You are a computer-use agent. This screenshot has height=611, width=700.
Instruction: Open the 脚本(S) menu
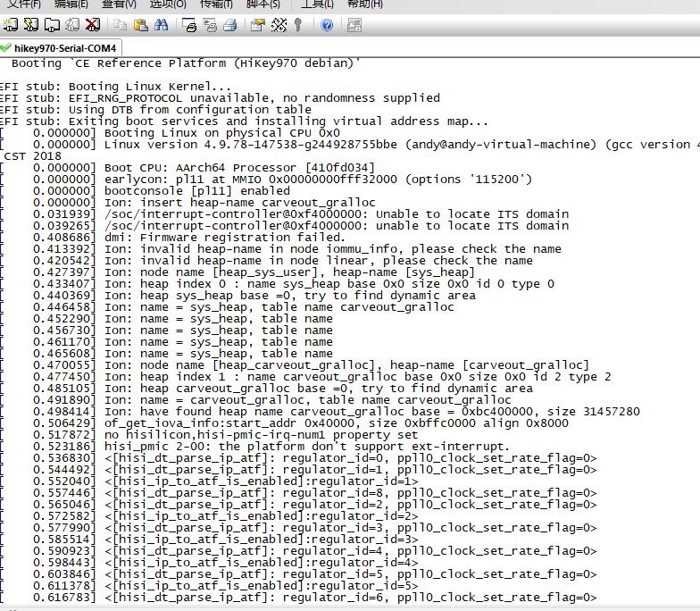[262, 4]
